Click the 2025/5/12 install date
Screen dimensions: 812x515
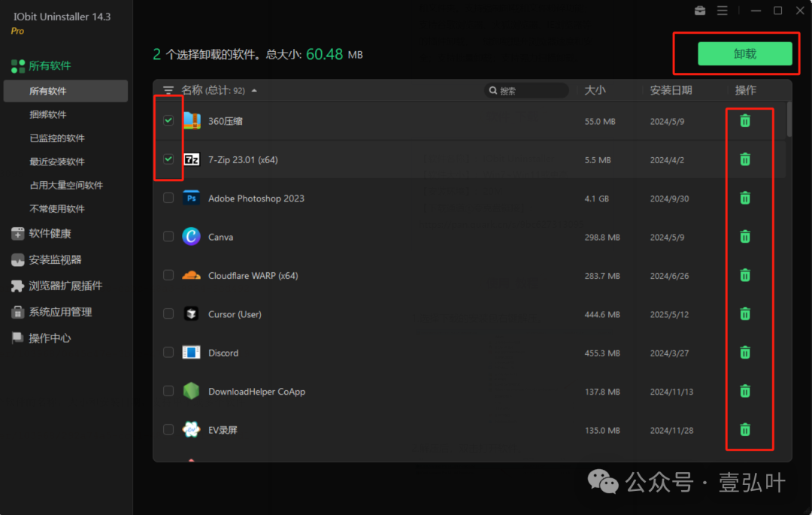click(669, 314)
